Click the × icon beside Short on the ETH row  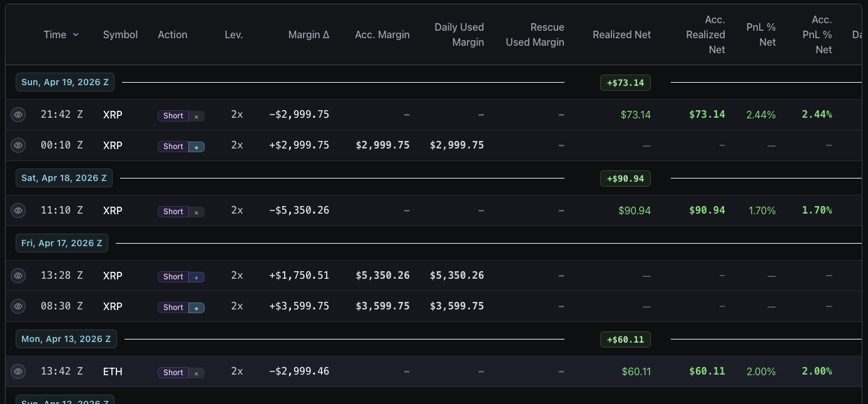tap(196, 373)
